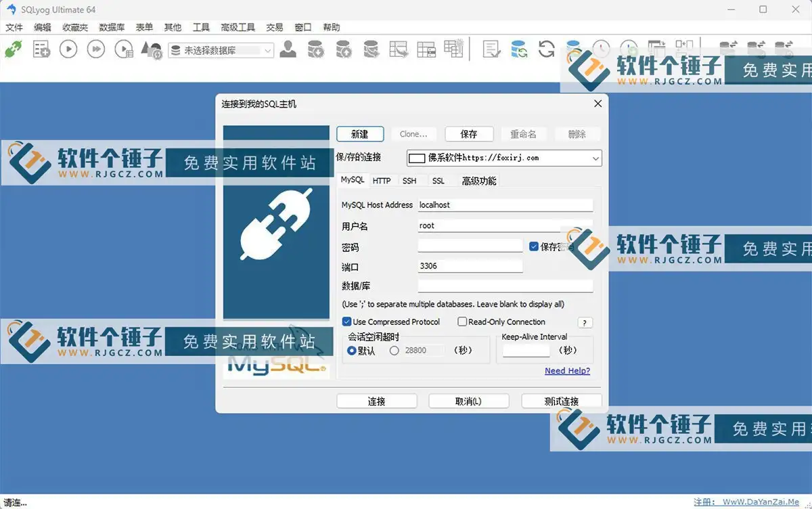Open the user manager person icon
Screen dimensions: 812x509
pyautogui.click(x=288, y=49)
